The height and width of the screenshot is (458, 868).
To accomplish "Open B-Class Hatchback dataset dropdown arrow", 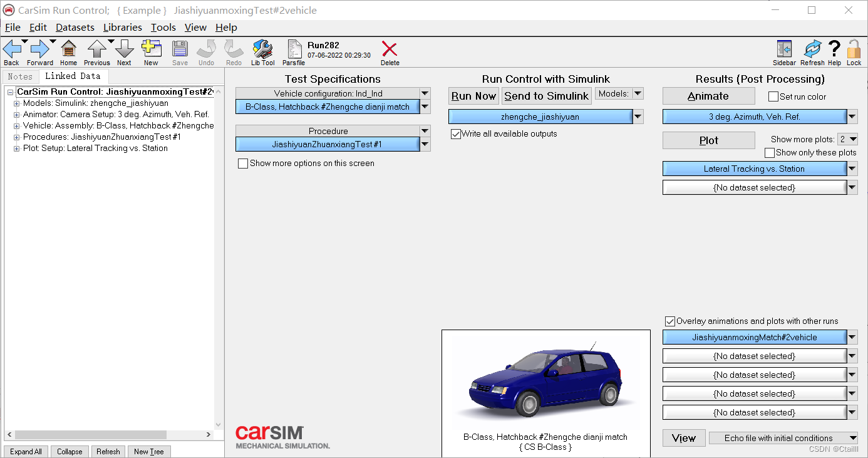I will (x=425, y=107).
